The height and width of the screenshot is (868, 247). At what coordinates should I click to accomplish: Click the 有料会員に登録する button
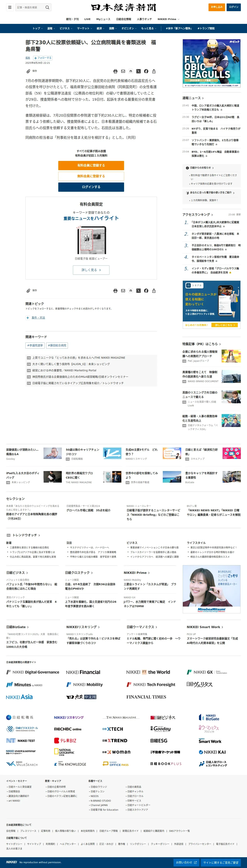[x=91, y=165]
